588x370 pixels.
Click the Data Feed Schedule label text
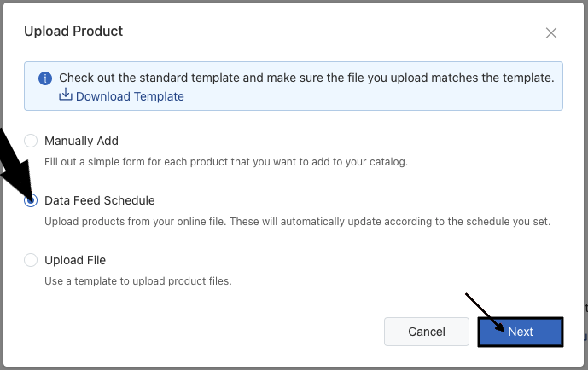(x=99, y=200)
